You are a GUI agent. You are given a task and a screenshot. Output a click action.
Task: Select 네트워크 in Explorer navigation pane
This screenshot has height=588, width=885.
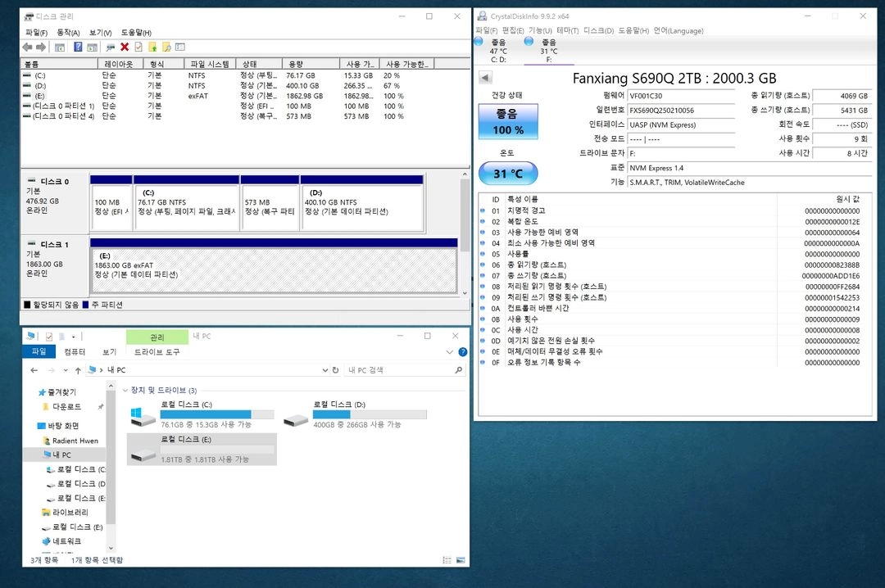pos(66,541)
